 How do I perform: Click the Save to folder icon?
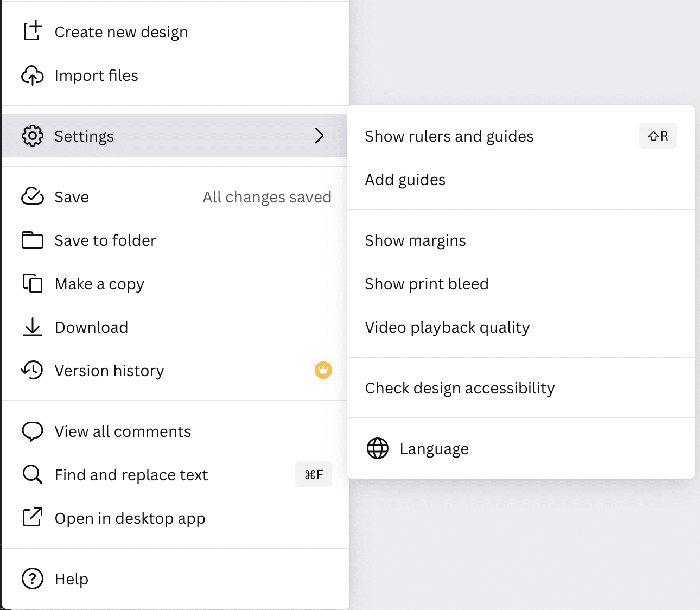33,240
